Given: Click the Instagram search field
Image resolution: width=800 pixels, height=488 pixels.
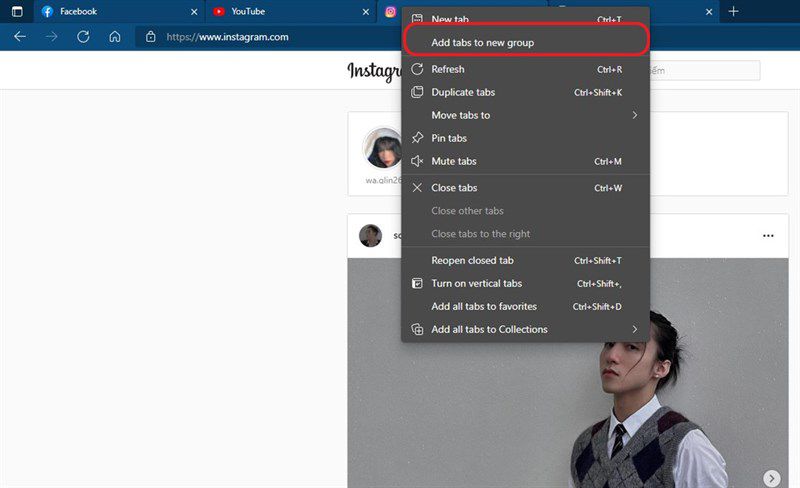Looking at the screenshot, I should [705, 70].
